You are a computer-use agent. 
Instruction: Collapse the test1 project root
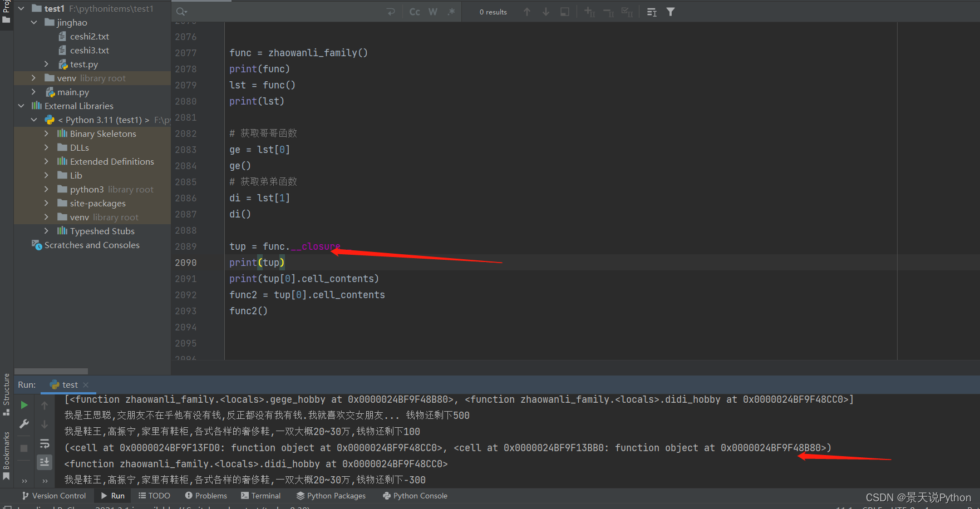(21, 8)
